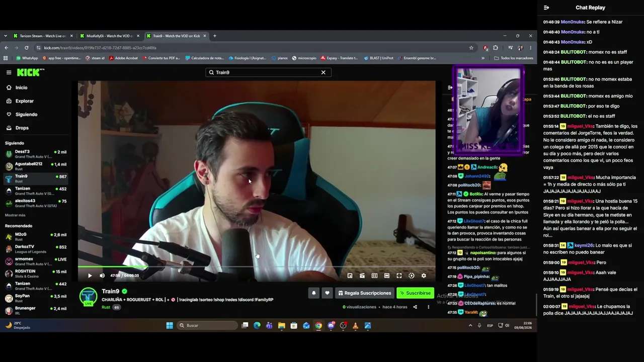Collapse the Kick chat panel
Screen dimensions: 644x362
pyautogui.click(x=450, y=87)
